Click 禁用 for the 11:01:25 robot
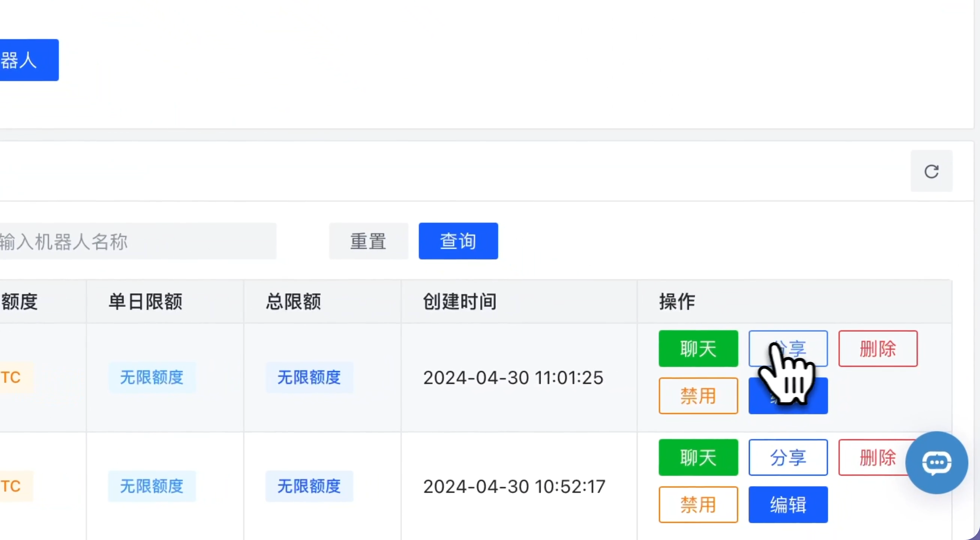 point(698,396)
